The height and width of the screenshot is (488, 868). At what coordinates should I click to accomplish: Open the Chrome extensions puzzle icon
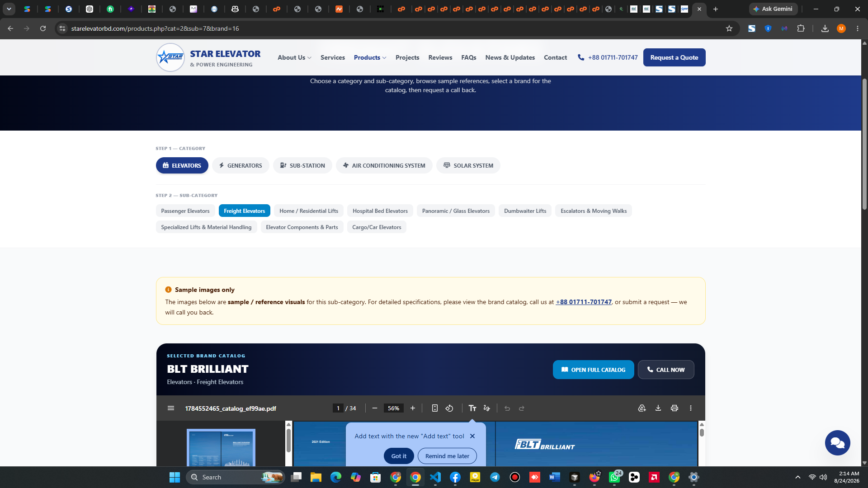point(801,28)
